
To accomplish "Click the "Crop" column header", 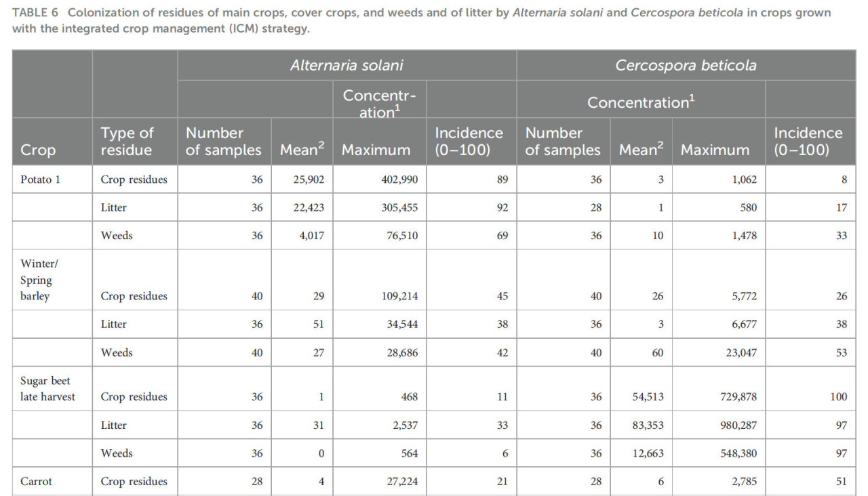I will coord(37,150).
